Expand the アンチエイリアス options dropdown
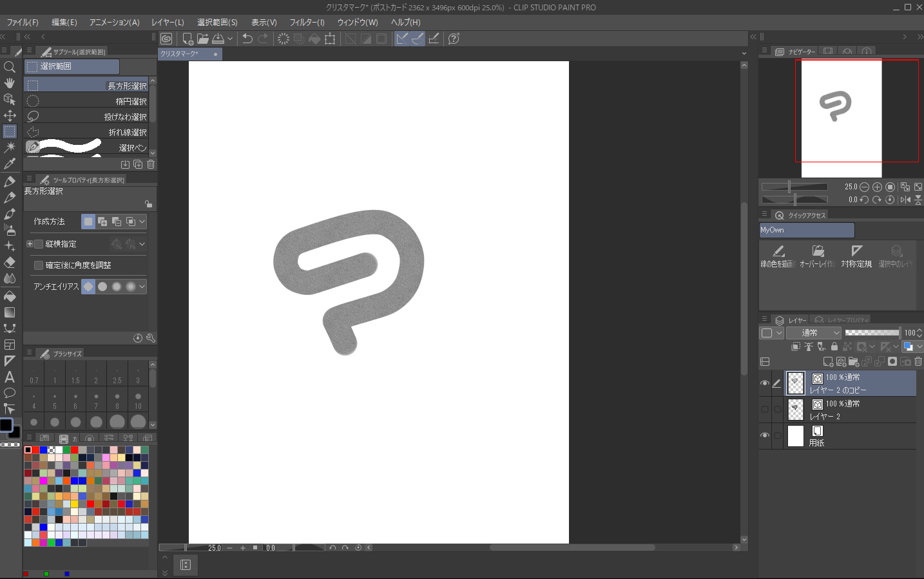This screenshot has width=924, height=579. [x=142, y=287]
